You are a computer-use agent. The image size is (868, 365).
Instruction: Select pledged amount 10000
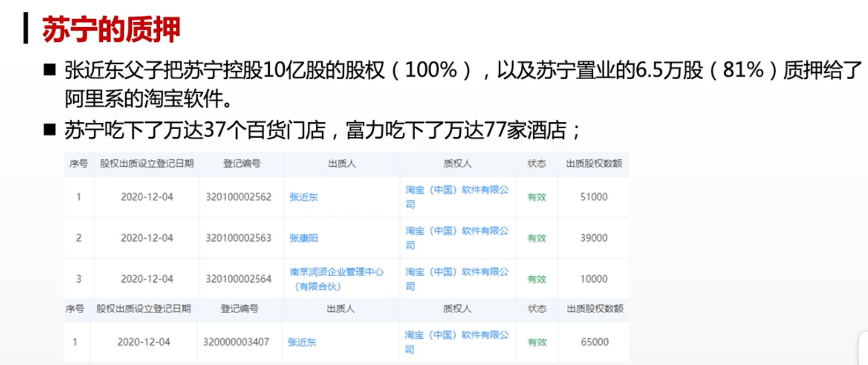[x=594, y=279]
